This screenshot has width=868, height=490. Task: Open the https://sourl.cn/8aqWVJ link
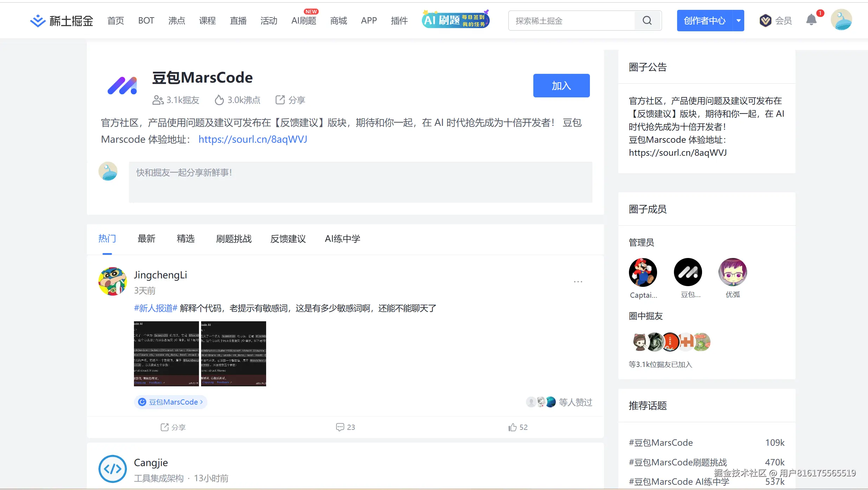tap(253, 139)
